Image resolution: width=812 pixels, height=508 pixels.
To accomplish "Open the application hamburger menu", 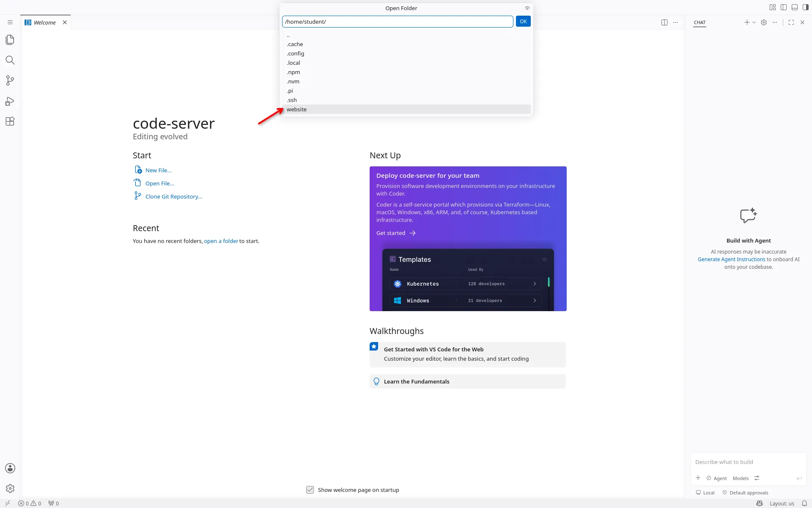I will tap(10, 22).
